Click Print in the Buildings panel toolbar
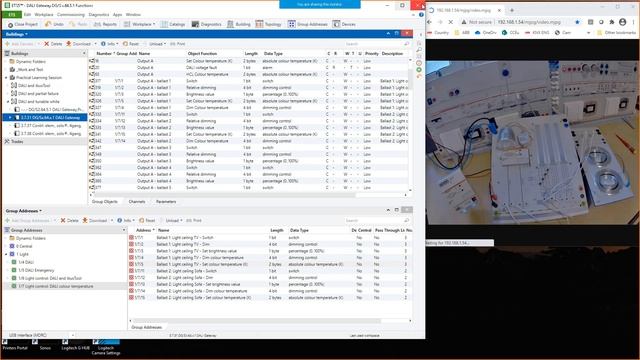 [x=178, y=44]
